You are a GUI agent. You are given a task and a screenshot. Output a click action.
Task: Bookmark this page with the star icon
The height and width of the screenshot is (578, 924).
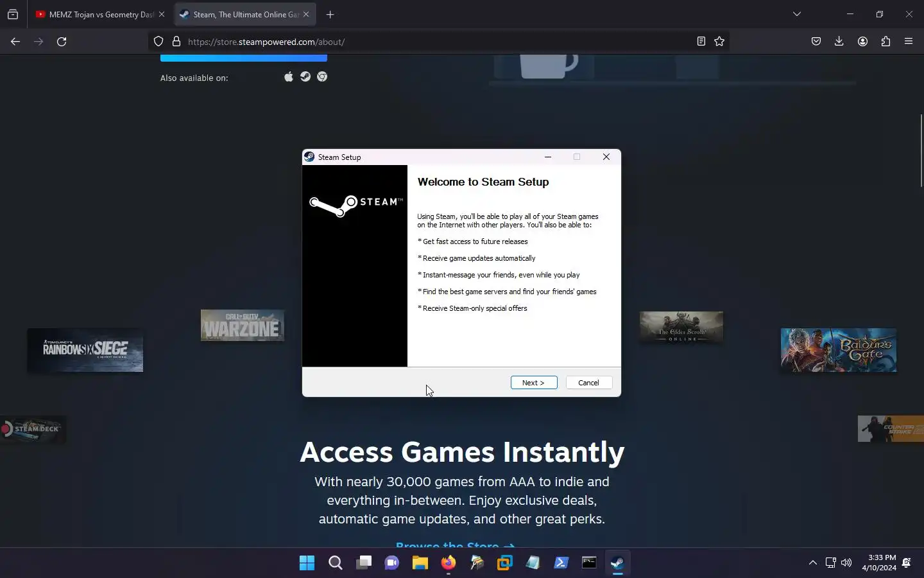719,42
